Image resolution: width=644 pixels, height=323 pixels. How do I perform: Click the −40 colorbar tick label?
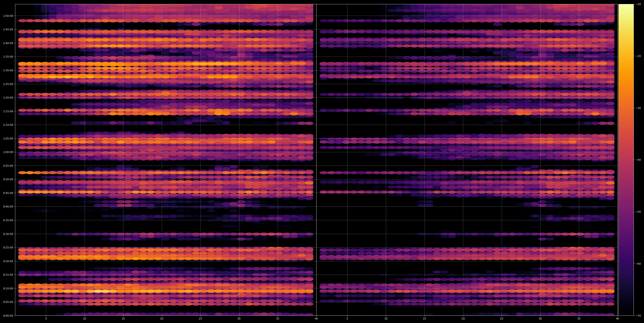pyautogui.click(x=638, y=160)
